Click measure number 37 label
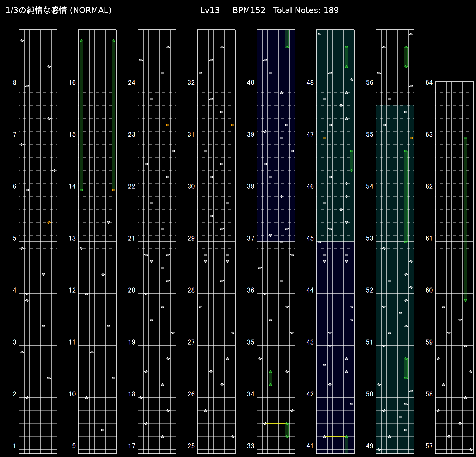Screen dimensions: 476x457 pyautogui.click(x=251, y=238)
